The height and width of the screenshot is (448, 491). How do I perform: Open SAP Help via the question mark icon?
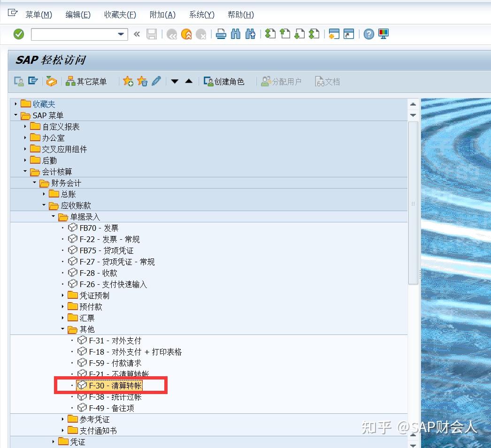(x=369, y=34)
